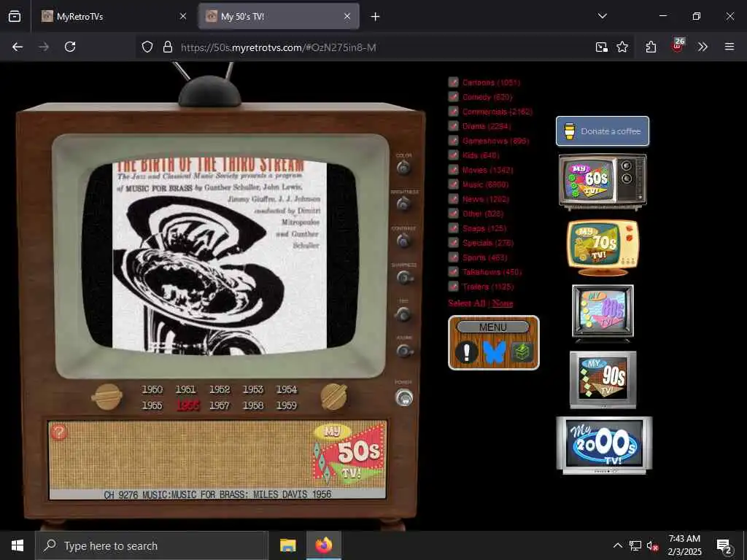The width and height of the screenshot is (747, 560).
Task: Adjust the BRIGHTNESS knob
Action: 403,204
